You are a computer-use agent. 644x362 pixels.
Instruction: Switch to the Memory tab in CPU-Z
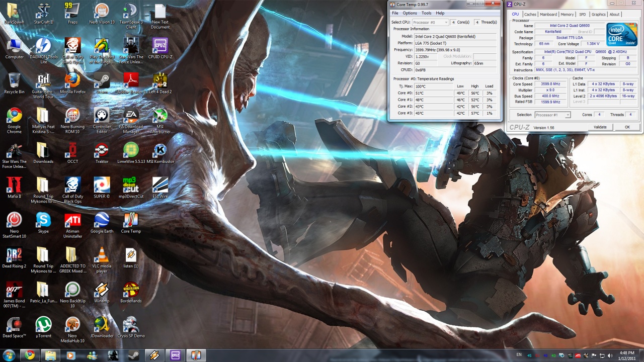click(x=567, y=15)
